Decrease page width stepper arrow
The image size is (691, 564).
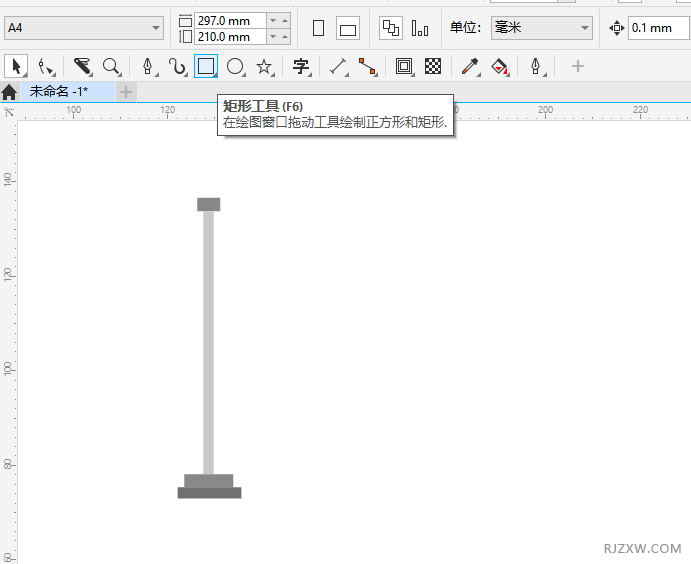coord(273,20)
